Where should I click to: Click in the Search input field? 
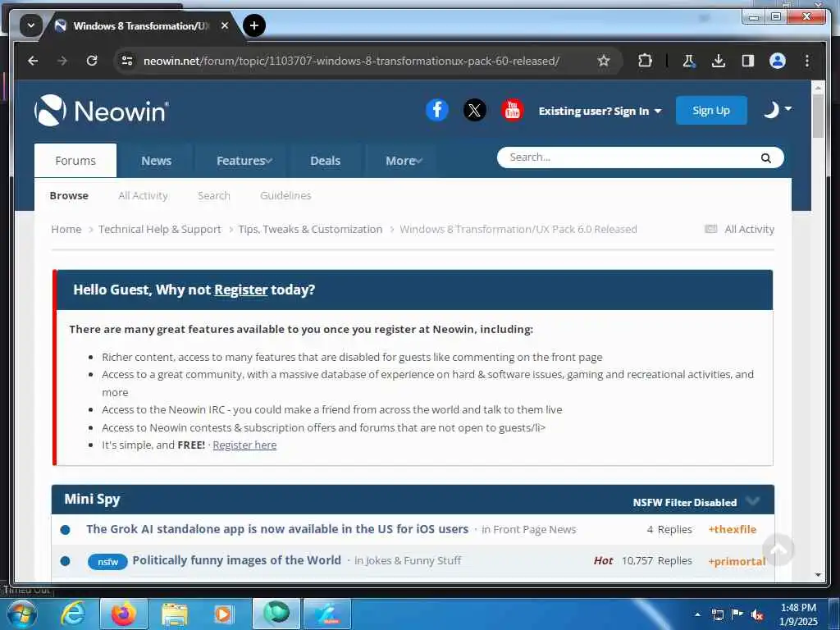tap(629, 157)
